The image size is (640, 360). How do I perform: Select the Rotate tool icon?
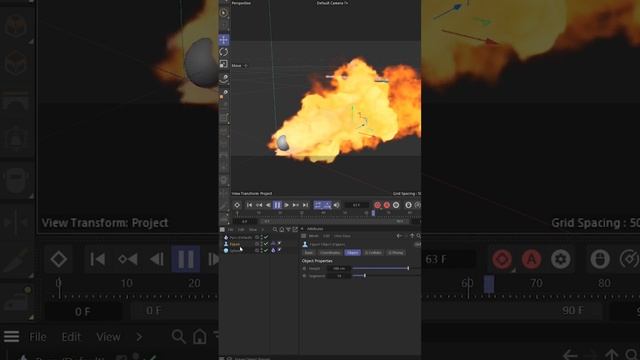click(x=224, y=52)
